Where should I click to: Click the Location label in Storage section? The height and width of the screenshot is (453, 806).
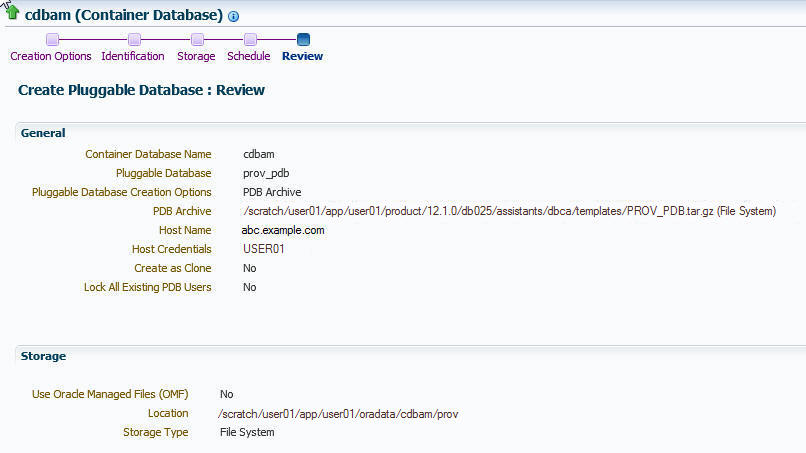coord(168,413)
